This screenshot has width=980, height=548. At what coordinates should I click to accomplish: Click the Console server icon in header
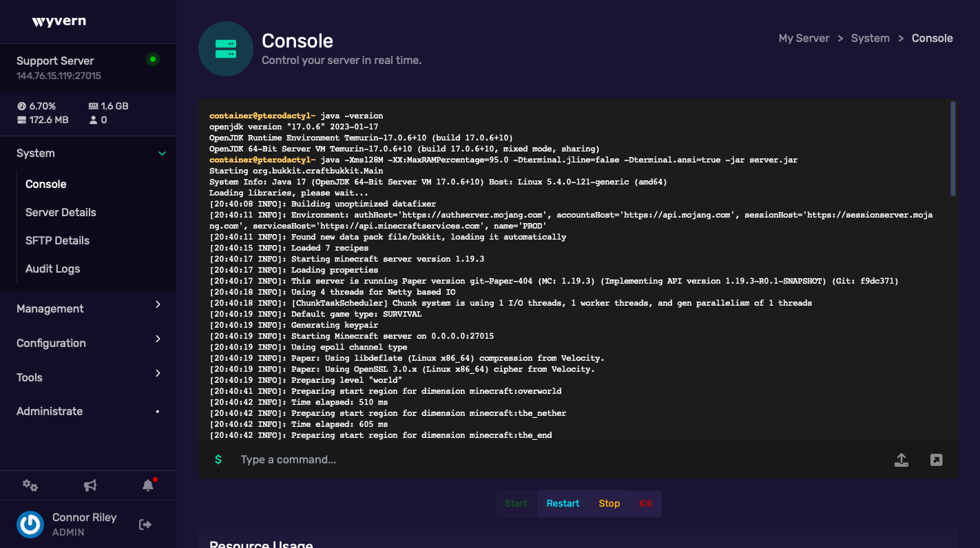click(x=226, y=49)
